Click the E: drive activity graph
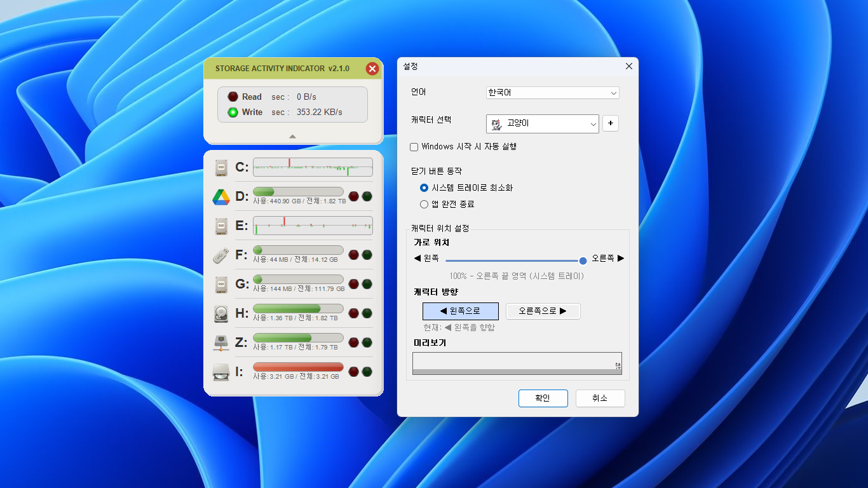The image size is (868, 488). (x=313, y=226)
